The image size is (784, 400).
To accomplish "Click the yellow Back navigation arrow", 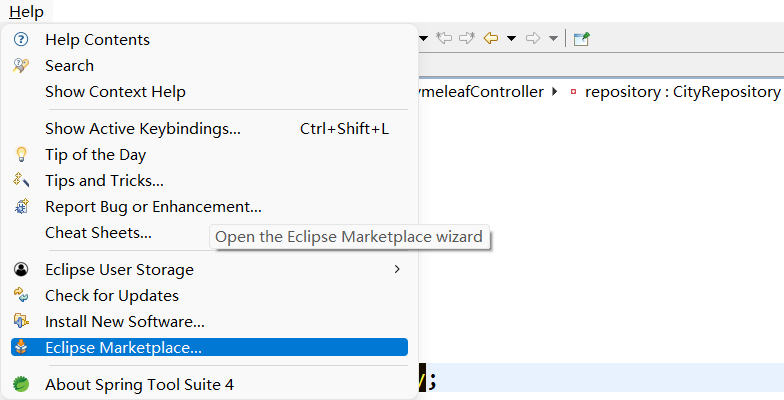I will (x=491, y=38).
